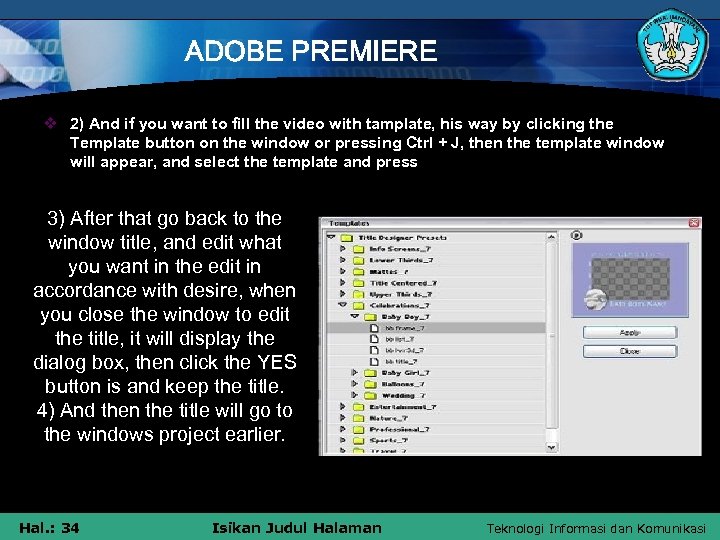
Task: Click the Wedding_7 folder icon
Action: tap(370, 395)
